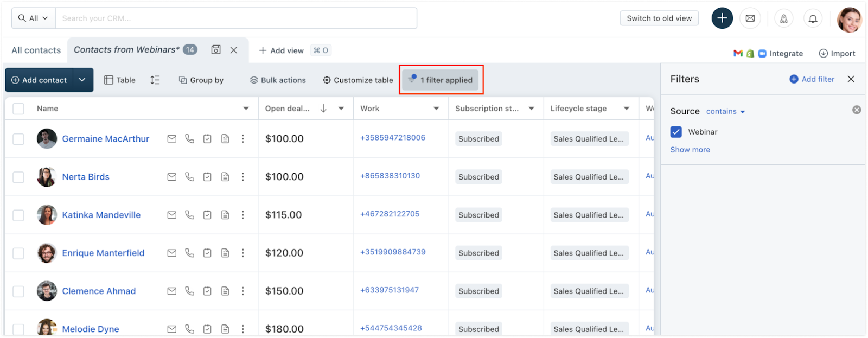Viewport: 868px width, 338px height.
Task: Select Germaine MacArthur's row checkbox
Action: pyautogui.click(x=18, y=139)
